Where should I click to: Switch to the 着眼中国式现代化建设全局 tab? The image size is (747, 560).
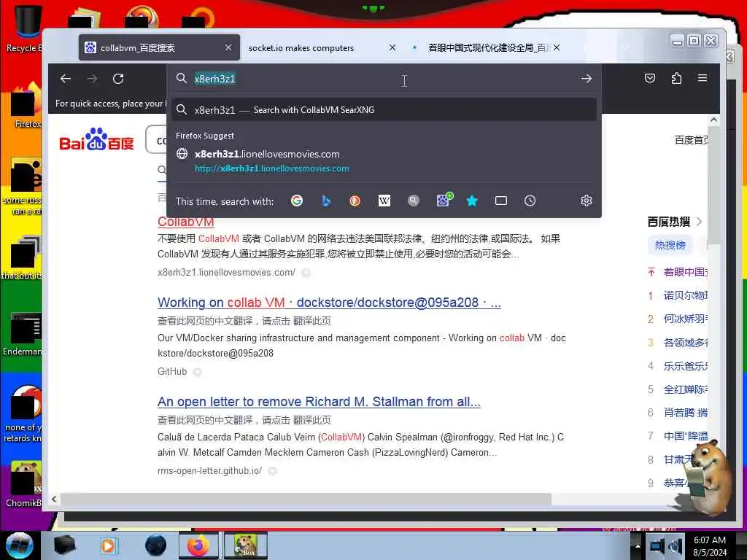(x=488, y=48)
